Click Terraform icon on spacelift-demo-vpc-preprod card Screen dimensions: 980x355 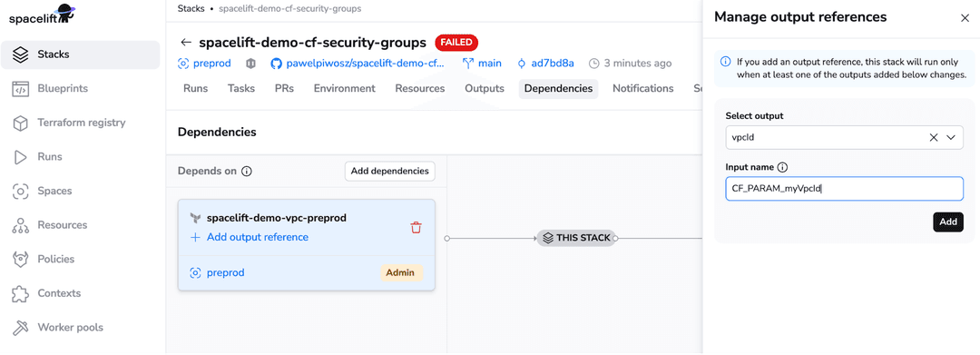coord(196,218)
